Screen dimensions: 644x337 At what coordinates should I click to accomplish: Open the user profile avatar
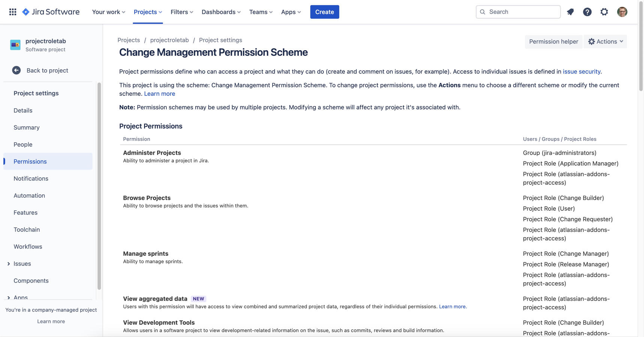tap(622, 12)
